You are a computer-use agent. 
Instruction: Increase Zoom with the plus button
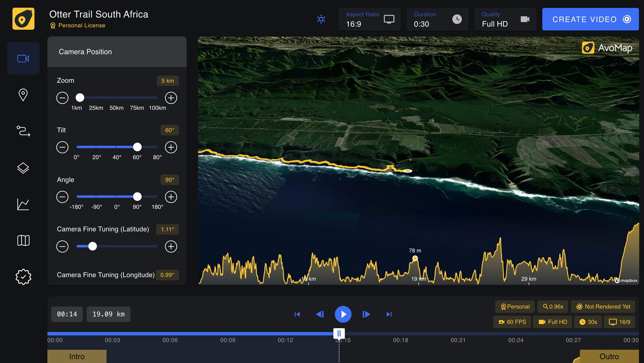[x=171, y=98]
